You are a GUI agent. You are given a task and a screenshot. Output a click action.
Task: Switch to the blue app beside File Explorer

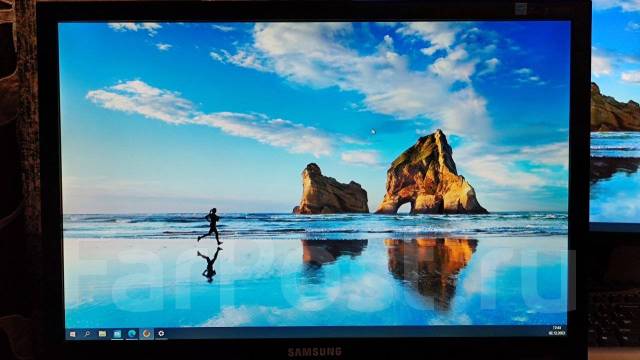(117, 334)
